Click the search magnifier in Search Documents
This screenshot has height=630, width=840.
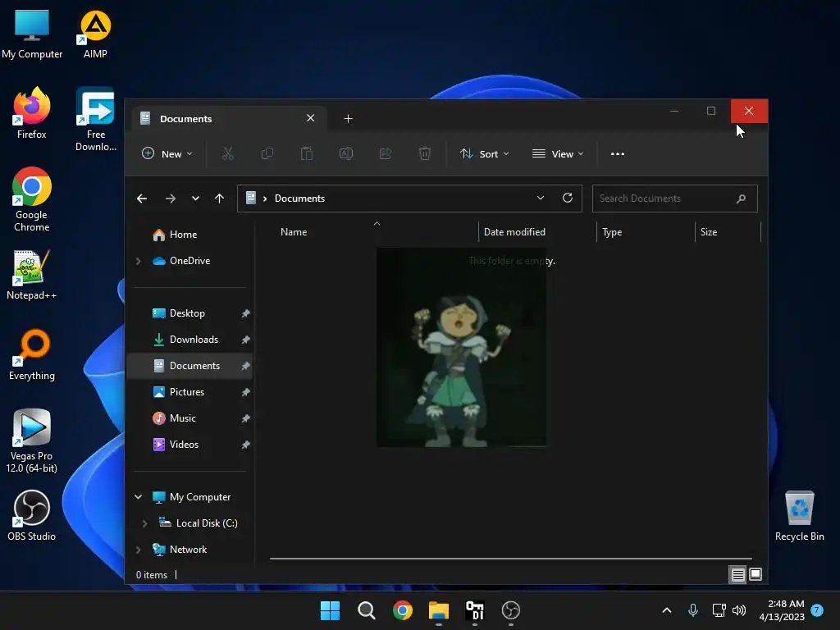[x=741, y=199]
